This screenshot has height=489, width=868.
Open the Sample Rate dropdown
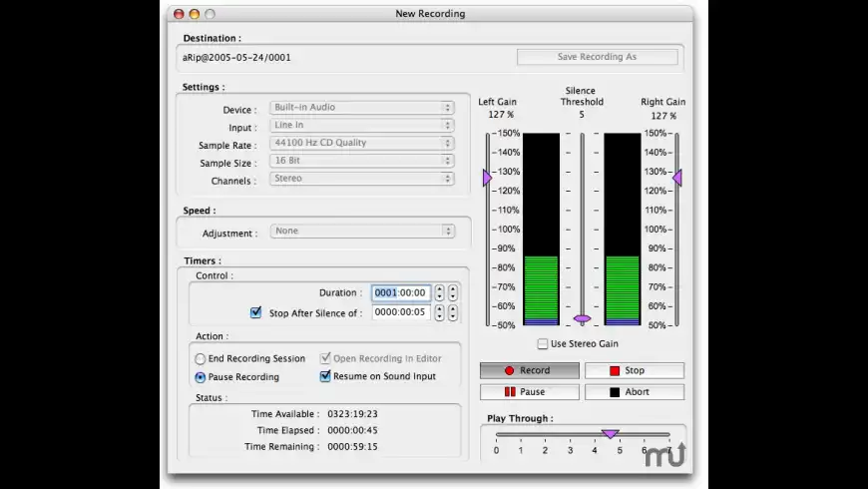pyautogui.click(x=362, y=143)
